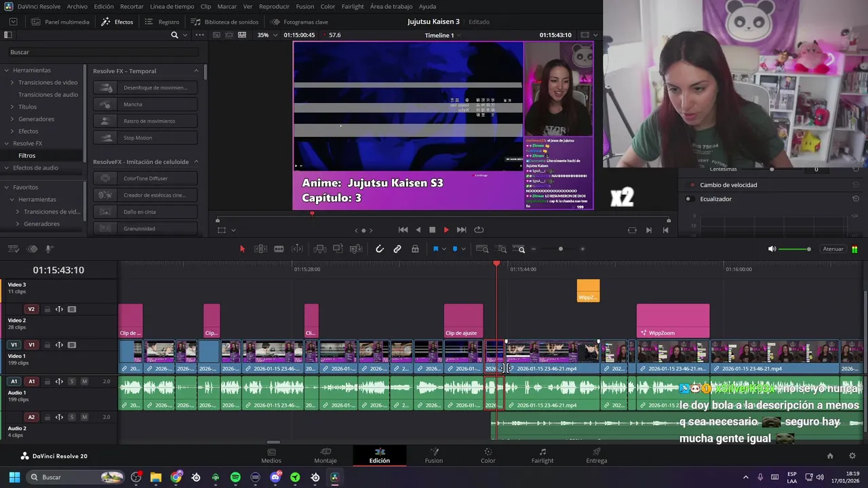Open the Timeline 1 name dropdown

pos(443,35)
